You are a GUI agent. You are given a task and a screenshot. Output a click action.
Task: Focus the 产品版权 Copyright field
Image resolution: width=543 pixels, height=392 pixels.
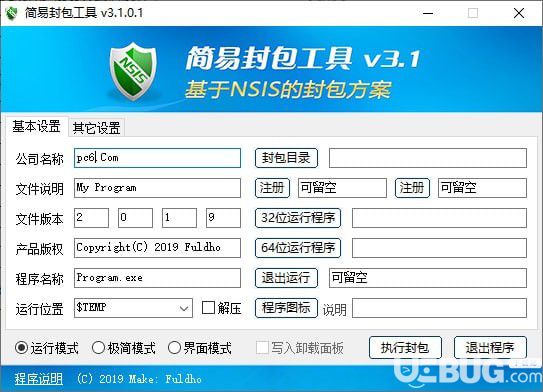[157, 248]
